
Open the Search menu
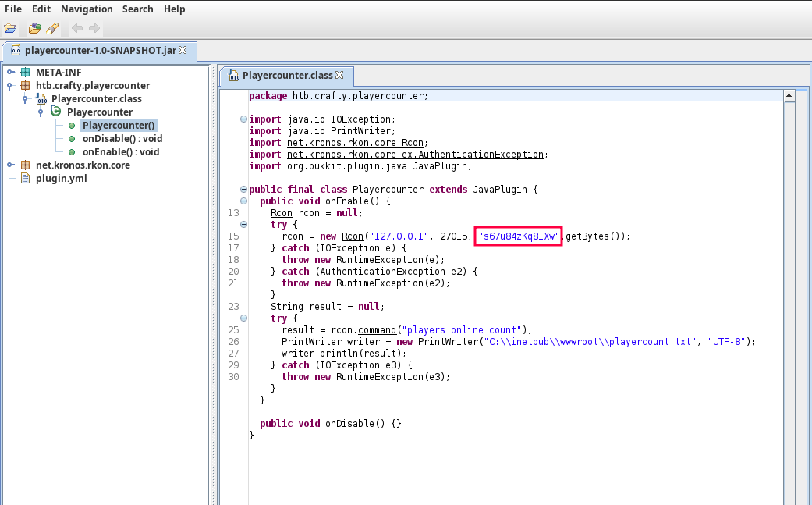click(137, 9)
